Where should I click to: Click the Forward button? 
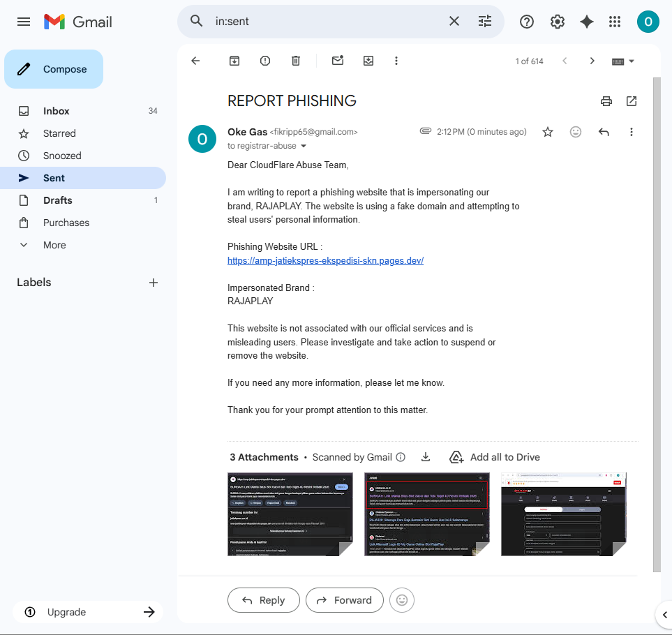tap(345, 600)
